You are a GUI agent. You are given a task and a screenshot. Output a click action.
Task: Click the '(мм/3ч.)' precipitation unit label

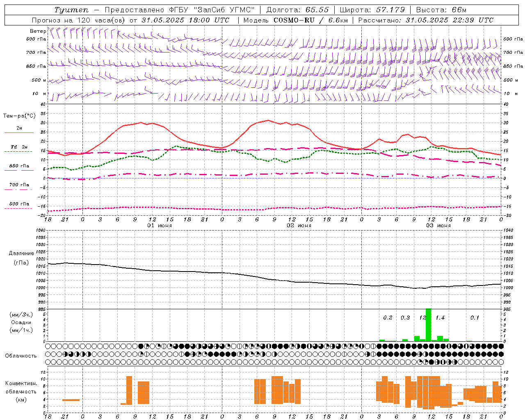(21, 315)
